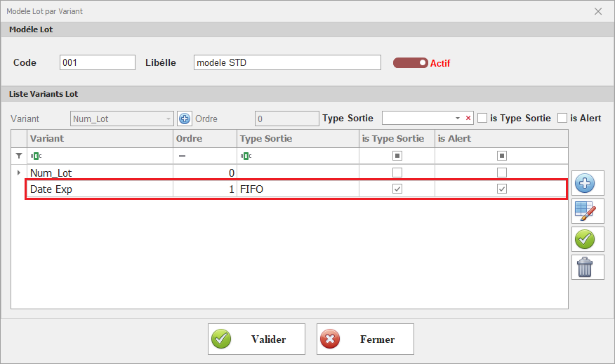Expand the Variant Num_Lot combo box
The width and height of the screenshot is (615, 364).
[168, 119]
